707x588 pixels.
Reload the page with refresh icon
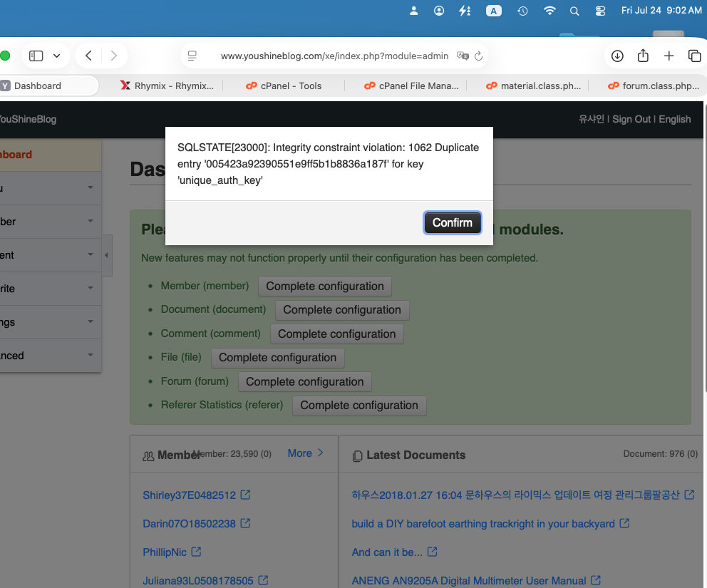point(479,56)
